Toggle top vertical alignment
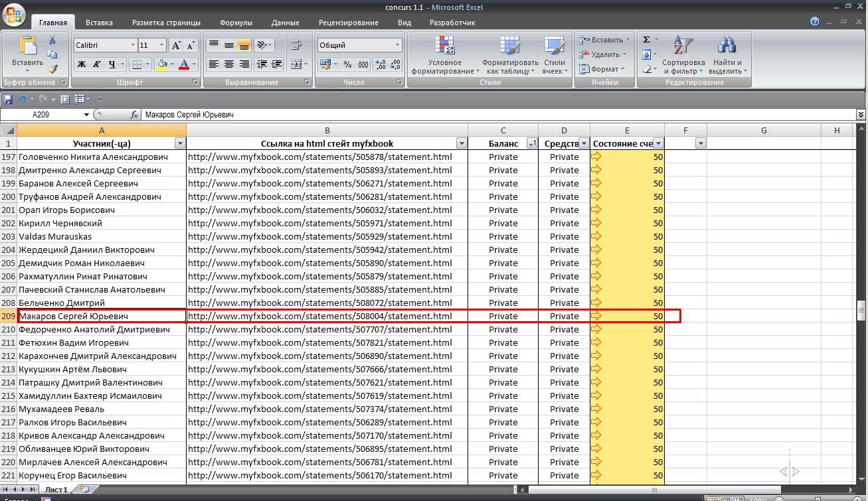 click(213, 45)
